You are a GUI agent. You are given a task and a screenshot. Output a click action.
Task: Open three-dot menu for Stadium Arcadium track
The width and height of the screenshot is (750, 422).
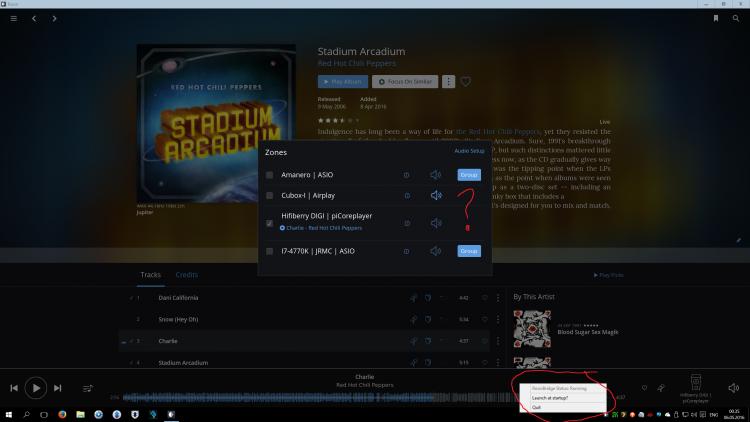coord(498,363)
